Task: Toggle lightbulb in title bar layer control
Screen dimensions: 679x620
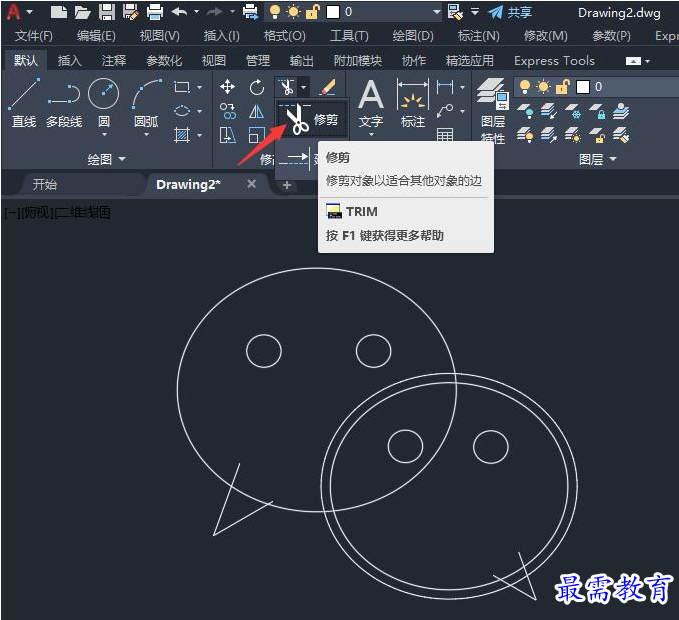Action: tap(274, 12)
